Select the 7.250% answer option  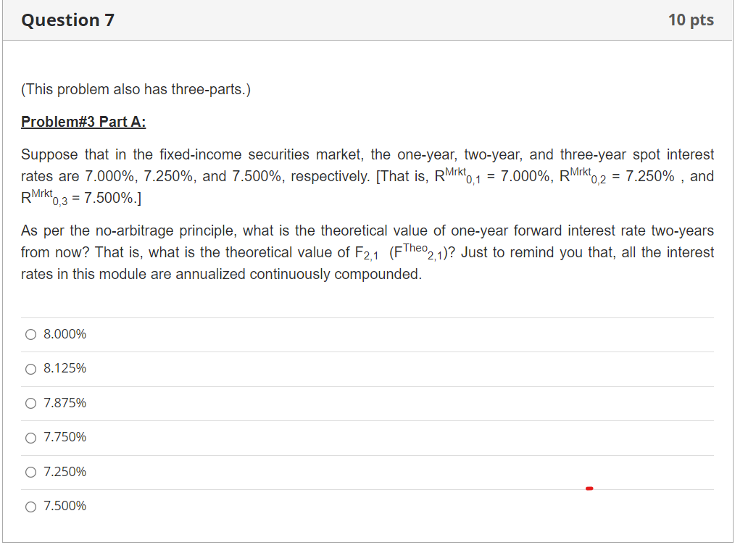30,472
